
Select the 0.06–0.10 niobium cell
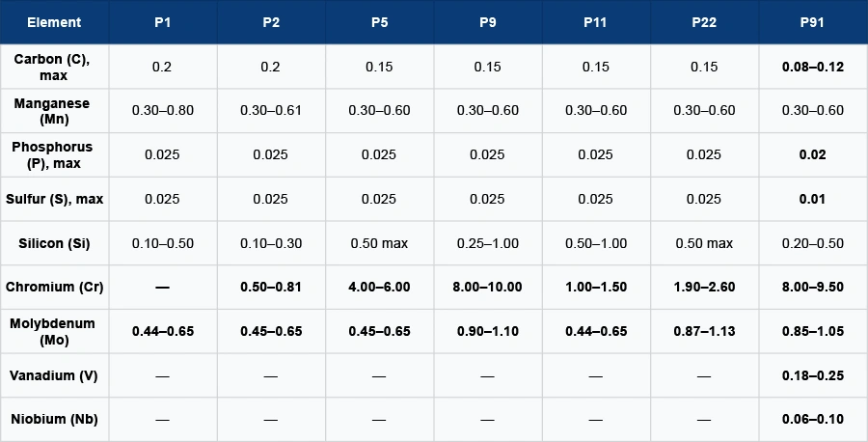812,420
